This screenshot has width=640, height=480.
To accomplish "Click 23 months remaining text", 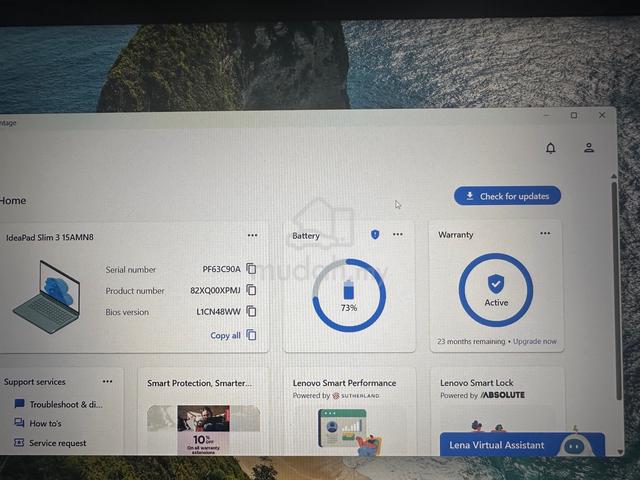I will [x=471, y=342].
